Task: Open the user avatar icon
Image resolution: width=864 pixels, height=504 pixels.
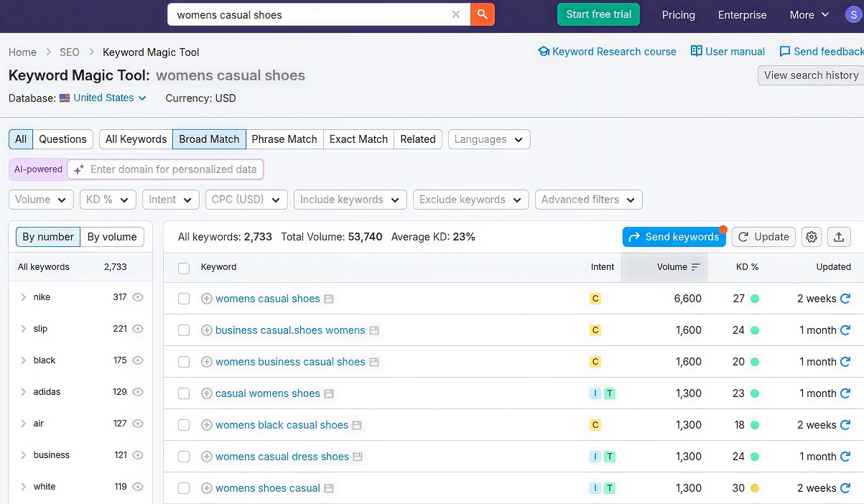Action: (853, 14)
